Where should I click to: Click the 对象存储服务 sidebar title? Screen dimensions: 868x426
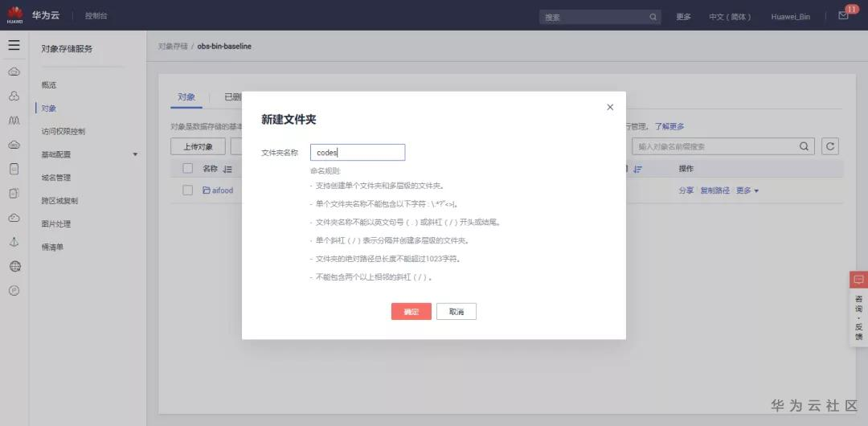click(67, 49)
